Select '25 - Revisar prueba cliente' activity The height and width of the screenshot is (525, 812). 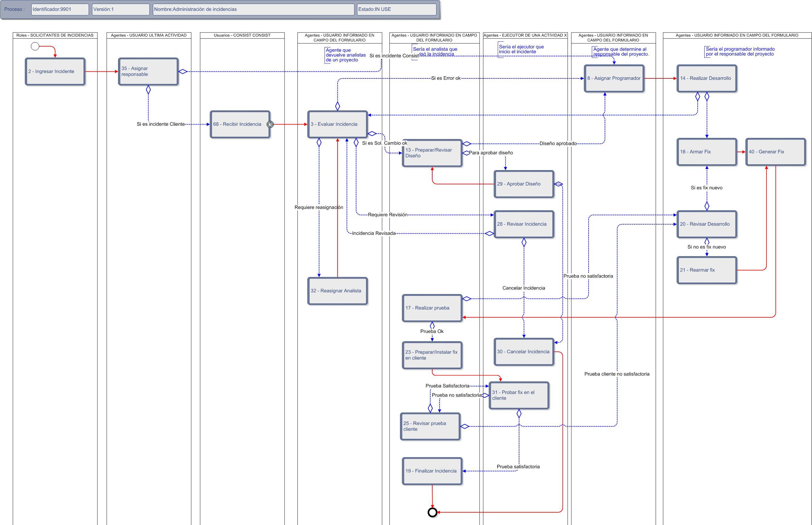point(430,427)
